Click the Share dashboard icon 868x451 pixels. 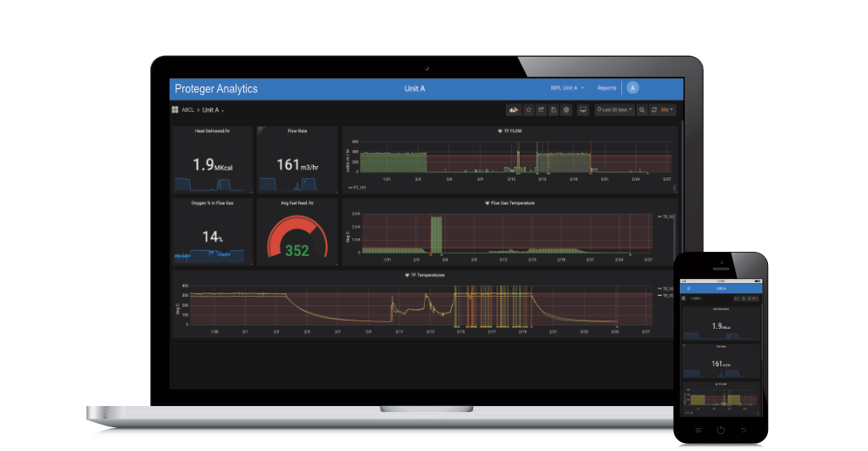pyautogui.click(x=541, y=110)
